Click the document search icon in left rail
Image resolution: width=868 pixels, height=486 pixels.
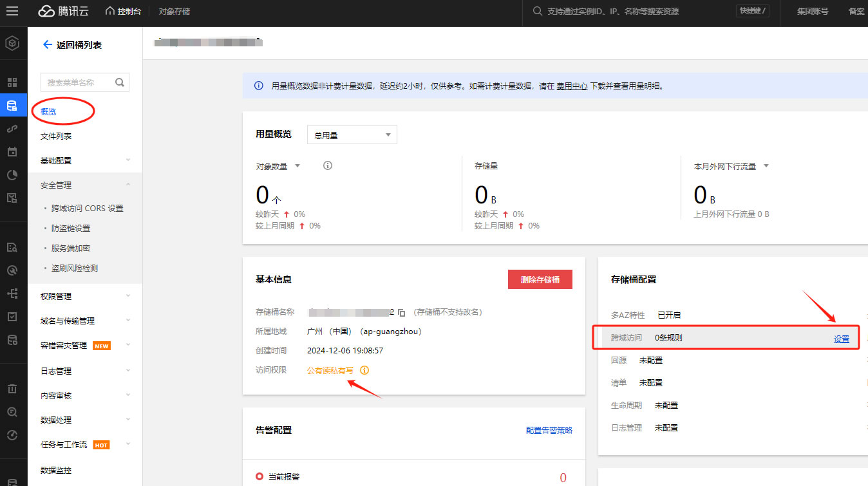(12, 247)
